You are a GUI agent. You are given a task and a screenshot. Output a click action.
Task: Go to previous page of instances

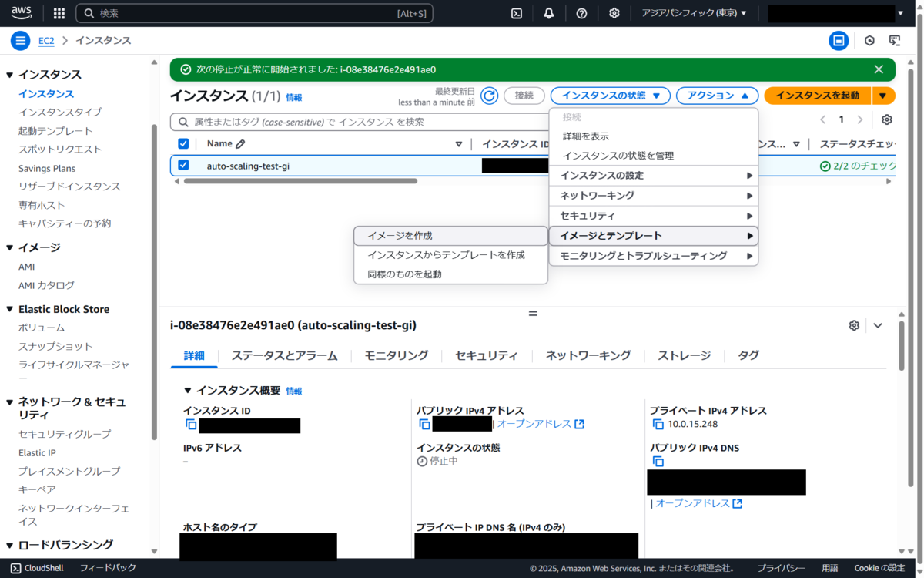(x=822, y=119)
